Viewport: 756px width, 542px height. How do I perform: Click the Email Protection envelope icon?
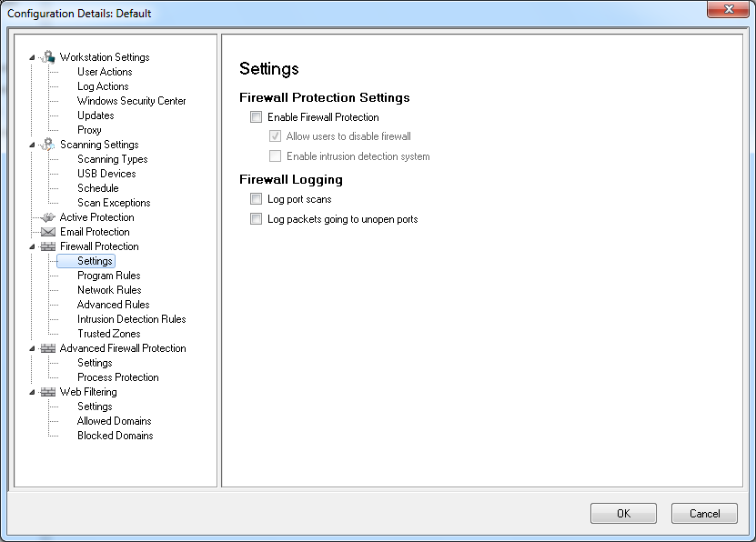(x=48, y=232)
